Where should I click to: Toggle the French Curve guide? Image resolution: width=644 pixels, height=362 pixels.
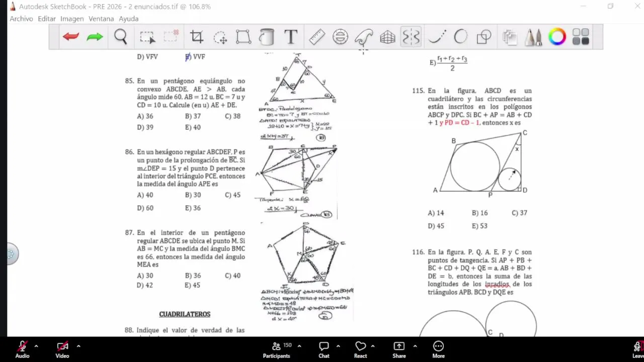[x=364, y=37]
